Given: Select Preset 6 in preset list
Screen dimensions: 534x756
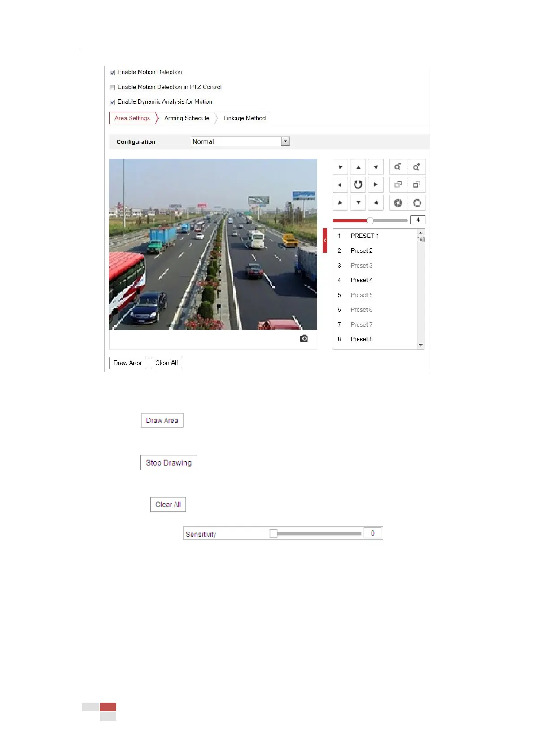Looking at the screenshot, I should (375, 310).
